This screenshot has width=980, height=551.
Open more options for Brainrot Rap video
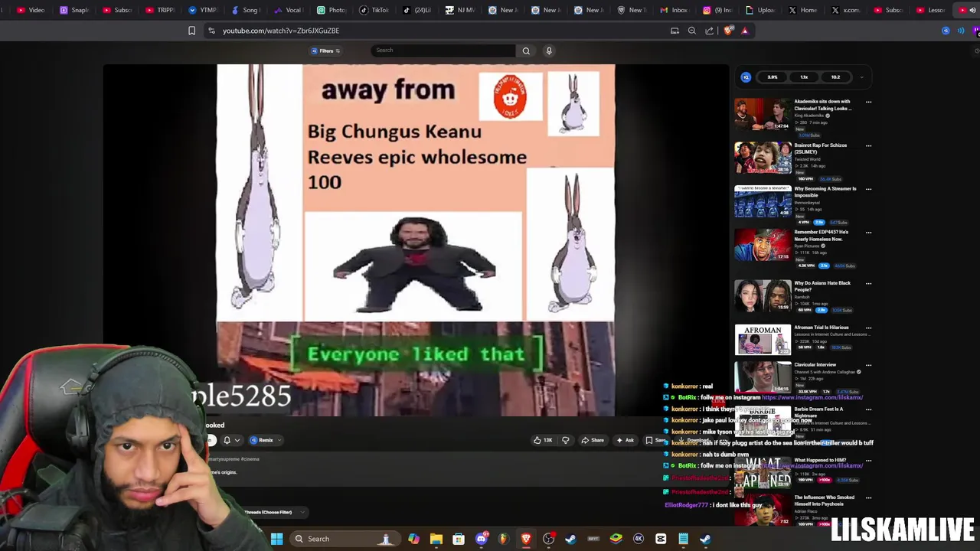(868, 145)
